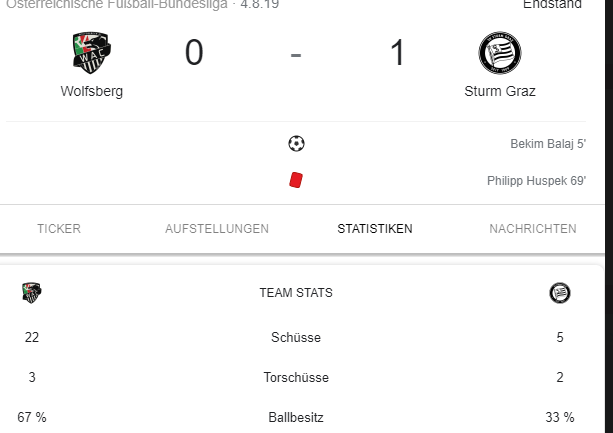The height and width of the screenshot is (433, 613).
Task: Click the Schüsse statistic label
Action: point(296,337)
